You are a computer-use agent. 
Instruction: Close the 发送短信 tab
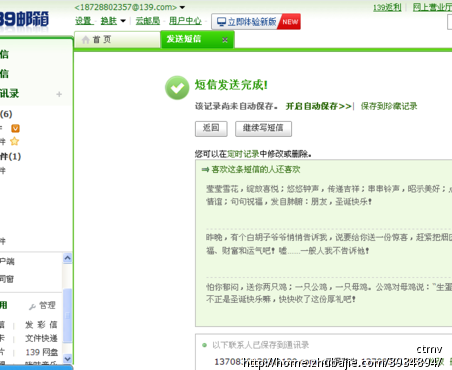225,40
